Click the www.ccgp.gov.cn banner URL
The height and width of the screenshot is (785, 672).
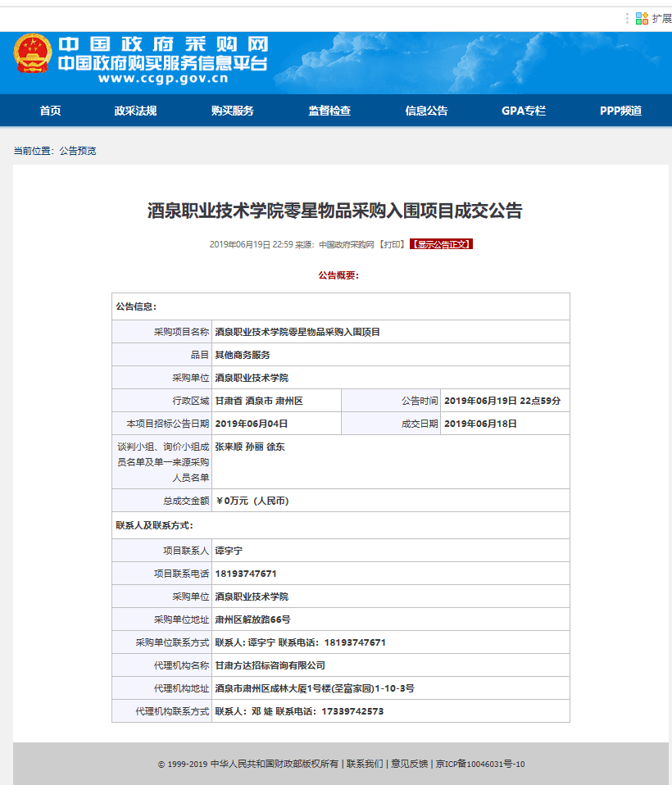pyautogui.click(x=162, y=79)
